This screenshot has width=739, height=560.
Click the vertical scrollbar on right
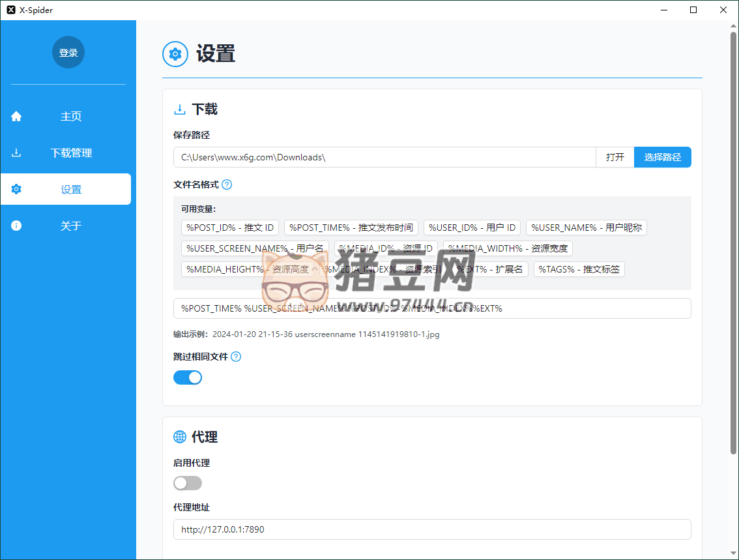pyautogui.click(x=733, y=241)
